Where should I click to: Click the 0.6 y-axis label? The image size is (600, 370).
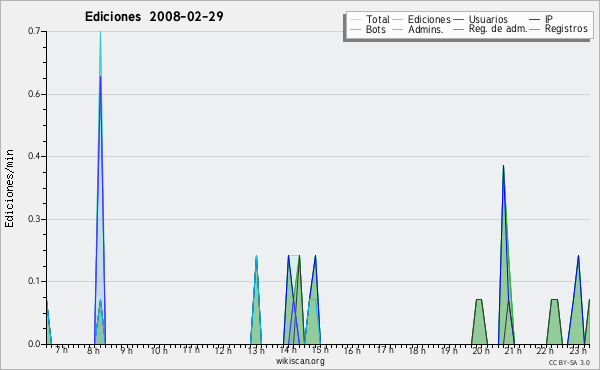pyautogui.click(x=34, y=94)
